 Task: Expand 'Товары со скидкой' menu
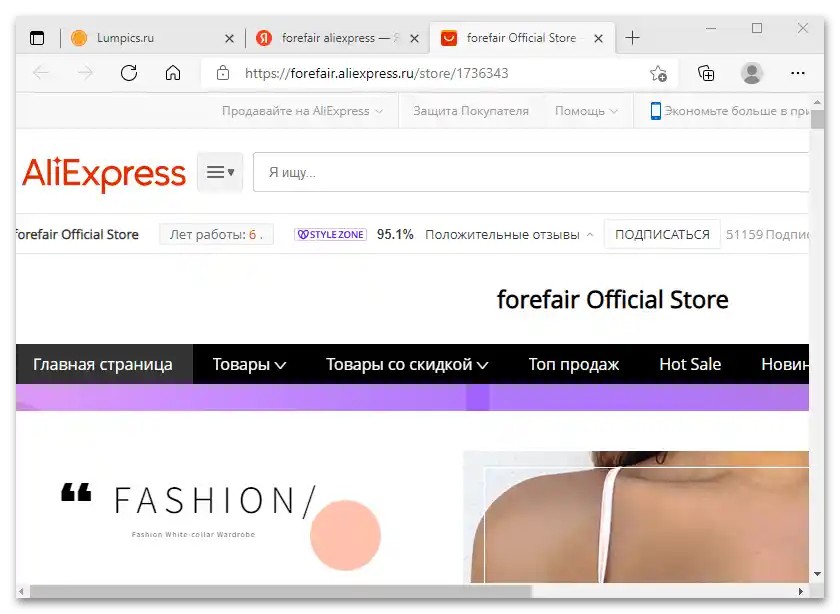(x=407, y=364)
